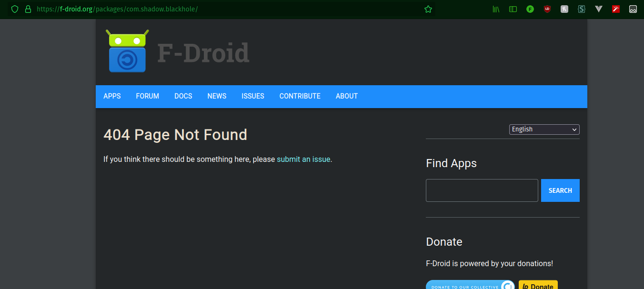Screen dimensions: 644x289
Task: Open the NEWS section
Action: point(217,96)
